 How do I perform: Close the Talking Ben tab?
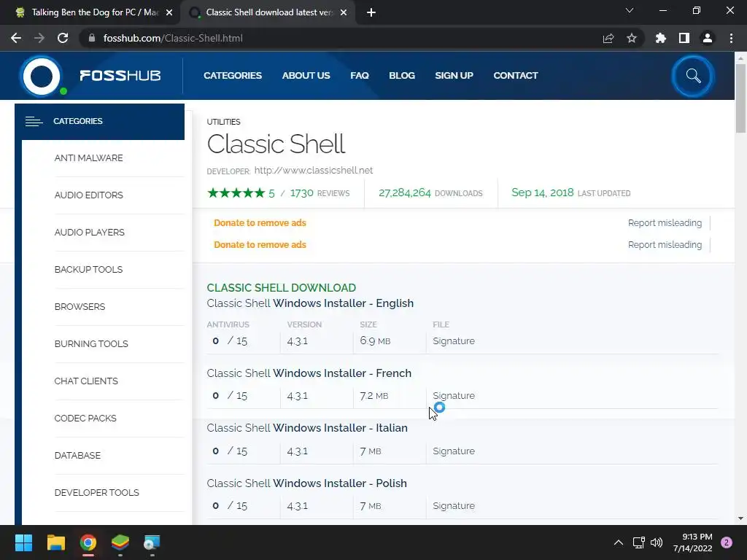pos(169,13)
